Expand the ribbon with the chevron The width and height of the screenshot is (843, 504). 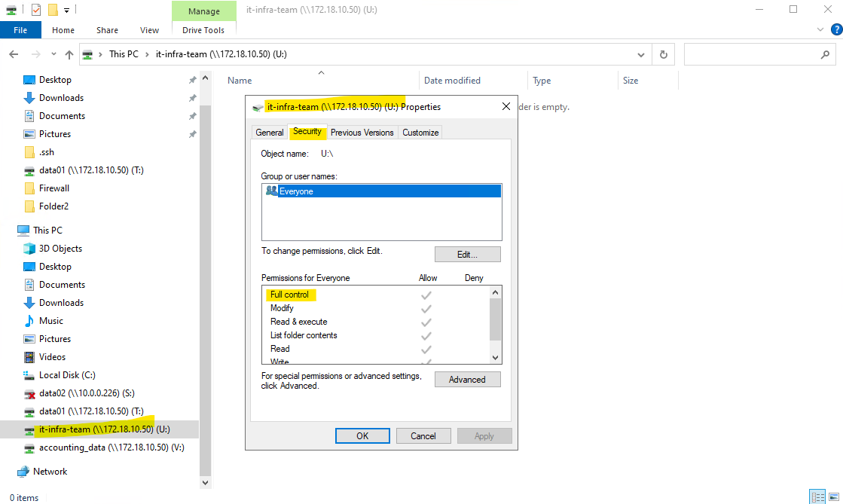tap(820, 29)
